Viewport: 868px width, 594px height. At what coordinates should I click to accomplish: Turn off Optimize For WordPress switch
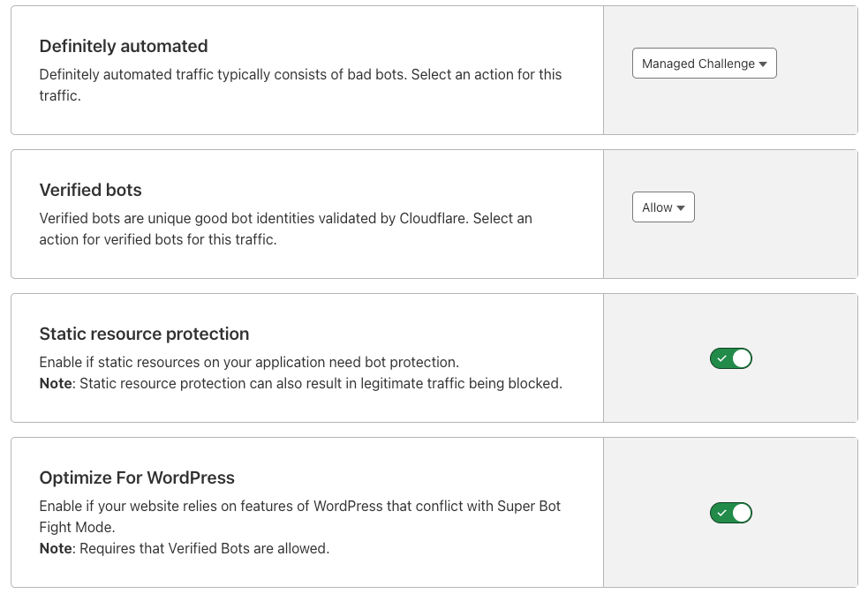[x=731, y=513]
